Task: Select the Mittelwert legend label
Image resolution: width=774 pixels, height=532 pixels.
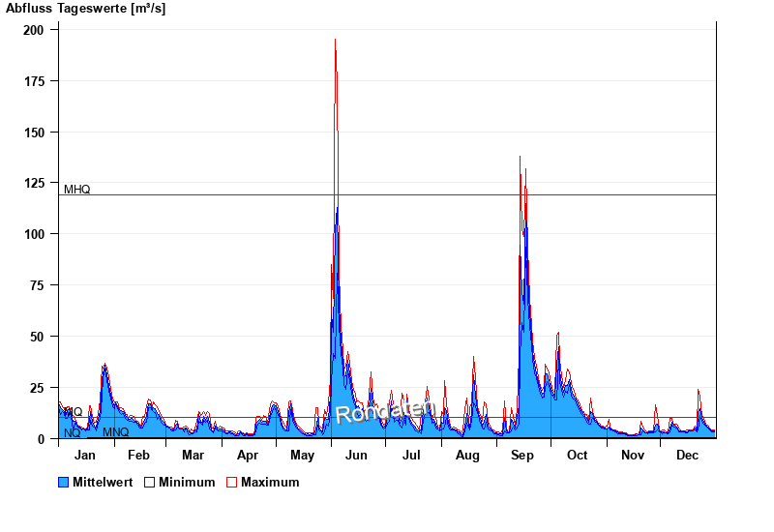Action: 103,482
